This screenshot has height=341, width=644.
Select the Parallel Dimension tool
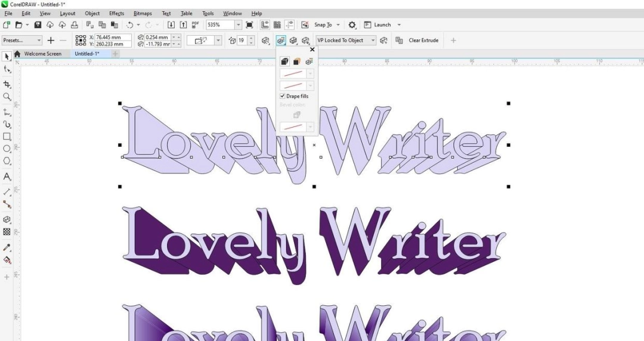[7, 192]
